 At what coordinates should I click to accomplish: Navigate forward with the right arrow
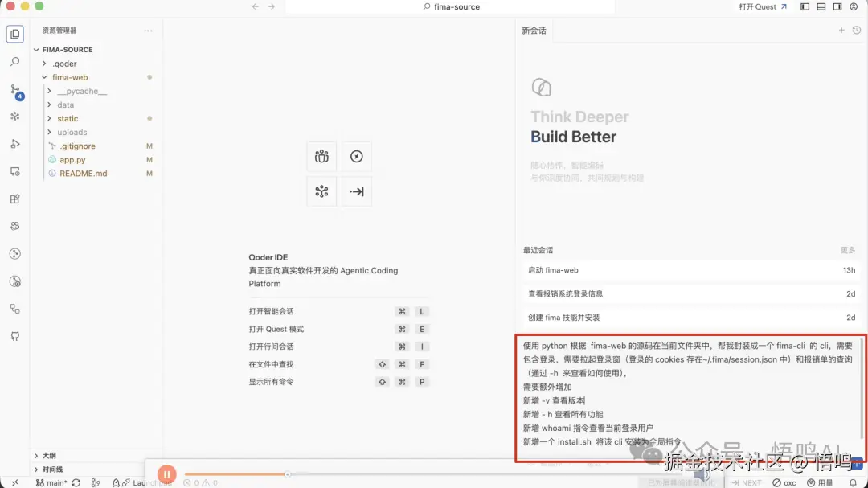pyautogui.click(x=272, y=6)
